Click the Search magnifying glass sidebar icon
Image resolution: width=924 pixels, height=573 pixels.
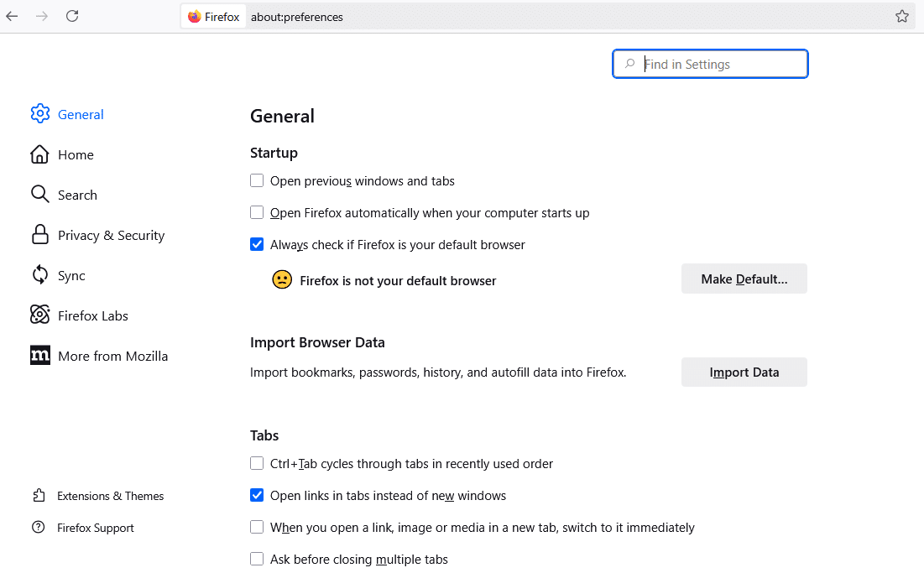[x=39, y=194]
